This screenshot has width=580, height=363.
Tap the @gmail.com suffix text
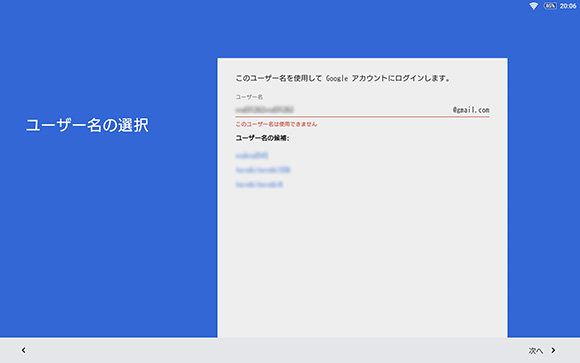471,110
